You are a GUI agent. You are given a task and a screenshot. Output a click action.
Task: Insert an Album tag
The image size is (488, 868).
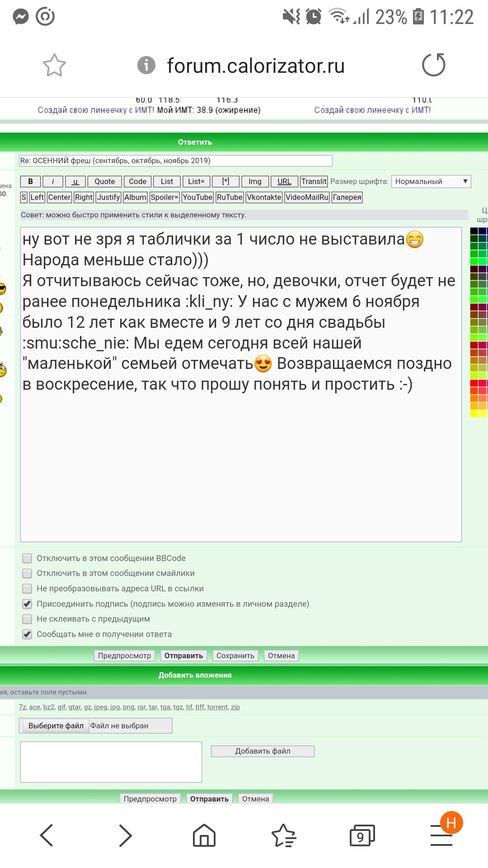(x=135, y=197)
